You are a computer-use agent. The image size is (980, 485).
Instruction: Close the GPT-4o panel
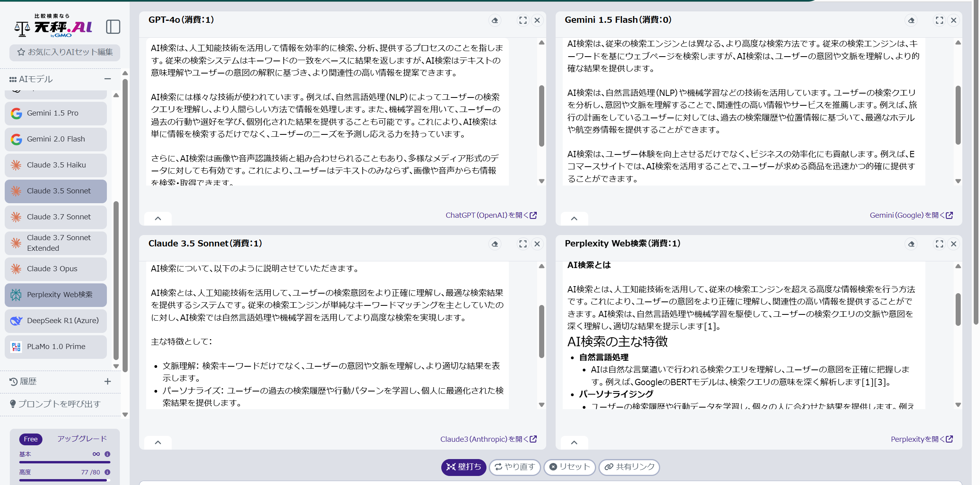tap(537, 20)
